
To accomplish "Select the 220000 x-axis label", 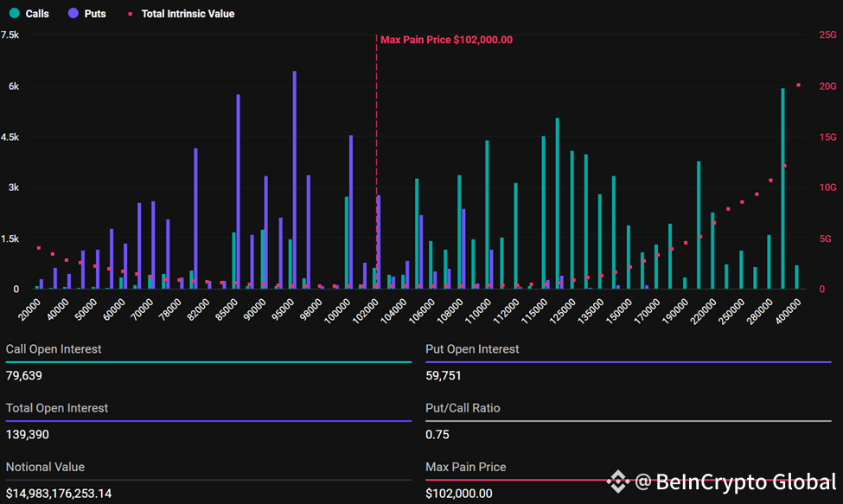I will click(705, 311).
